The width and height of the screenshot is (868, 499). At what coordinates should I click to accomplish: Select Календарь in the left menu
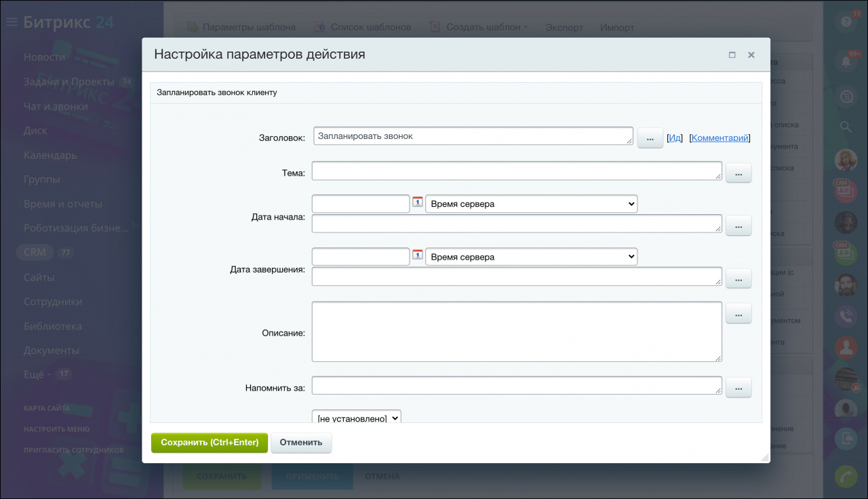click(50, 155)
